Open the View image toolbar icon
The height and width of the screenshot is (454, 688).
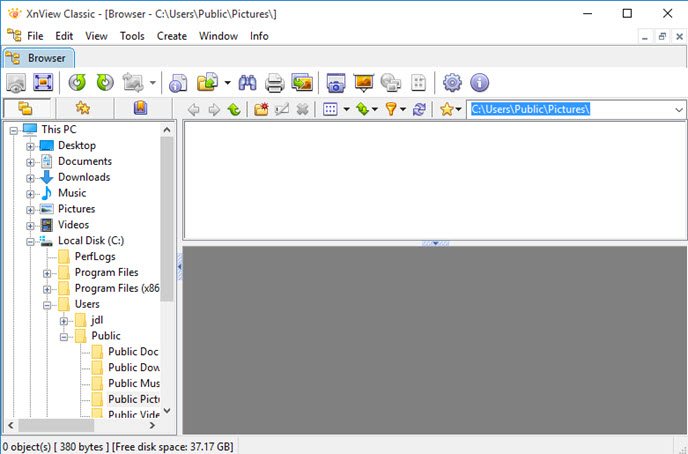pos(16,82)
